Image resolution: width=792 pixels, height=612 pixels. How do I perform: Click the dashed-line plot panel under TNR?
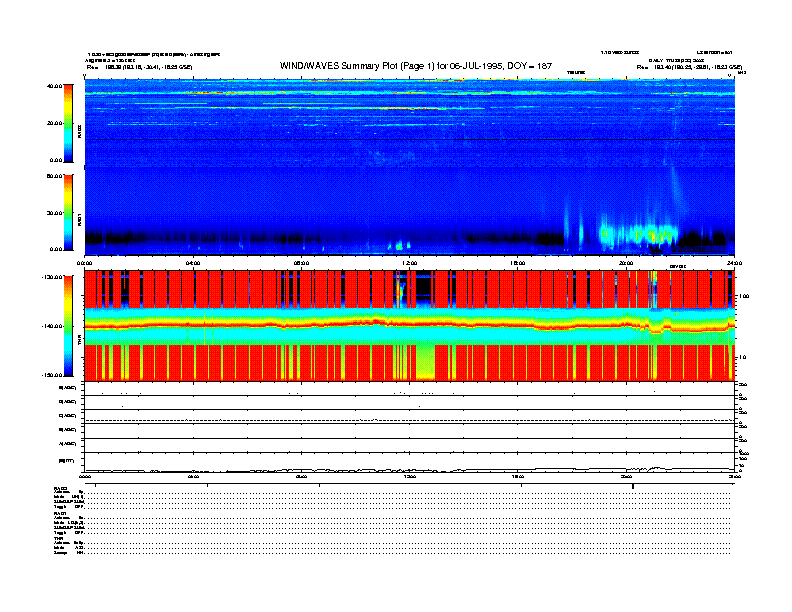(x=410, y=417)
